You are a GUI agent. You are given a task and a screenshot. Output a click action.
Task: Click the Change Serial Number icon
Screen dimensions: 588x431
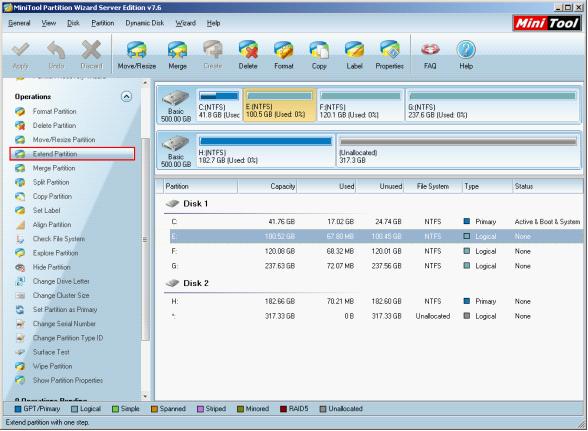[x=20, y=324]
